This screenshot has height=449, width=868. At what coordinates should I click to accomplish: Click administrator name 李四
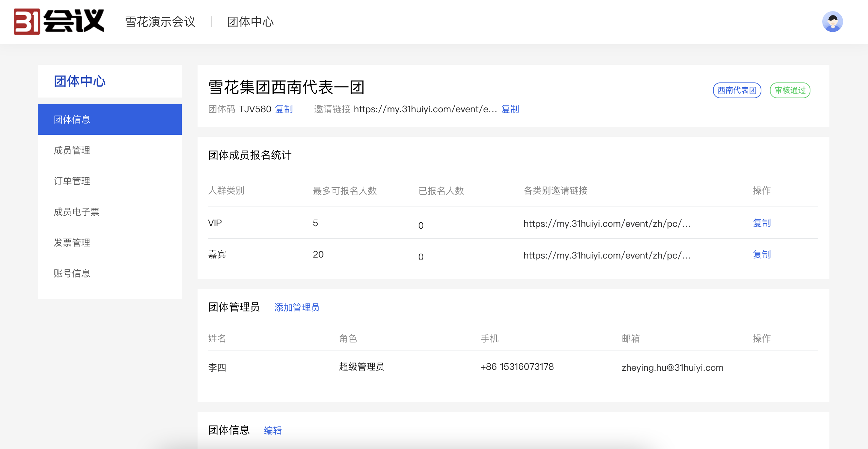tap(217, 367)
